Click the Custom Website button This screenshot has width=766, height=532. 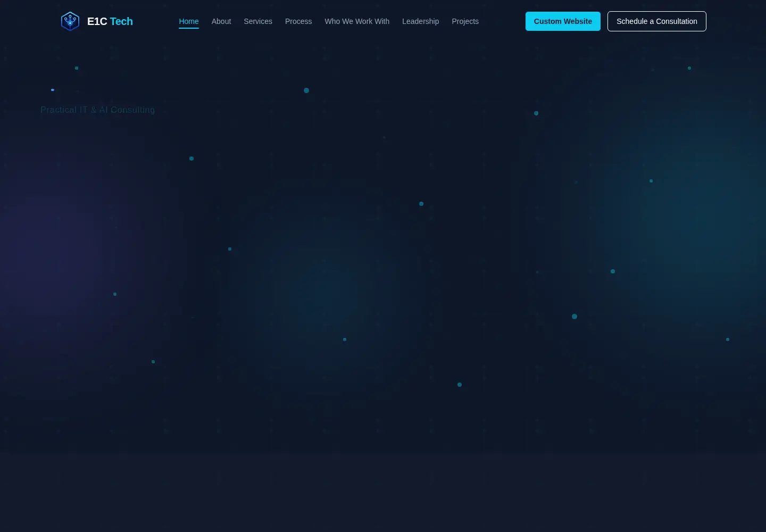(563, 21)
